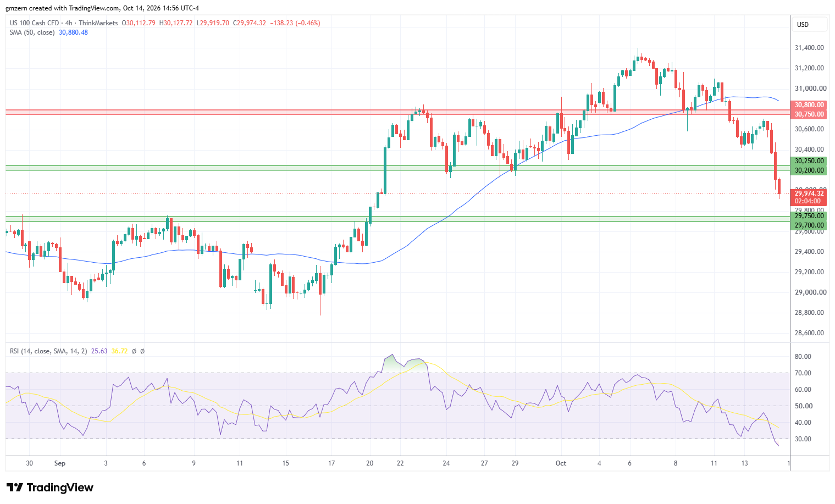Click "31,000.00" on the price axis
Image resolution: width=835 pixels, height=504 pixels.
click(810, 88)
